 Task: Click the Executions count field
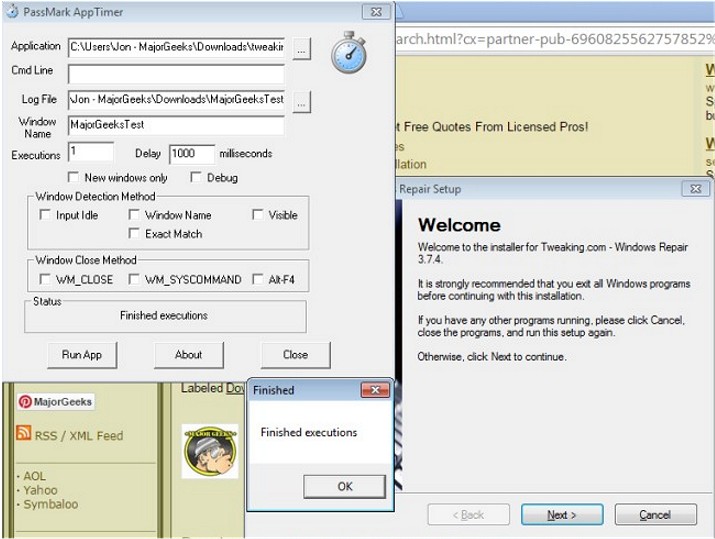(x=91, y=152)
